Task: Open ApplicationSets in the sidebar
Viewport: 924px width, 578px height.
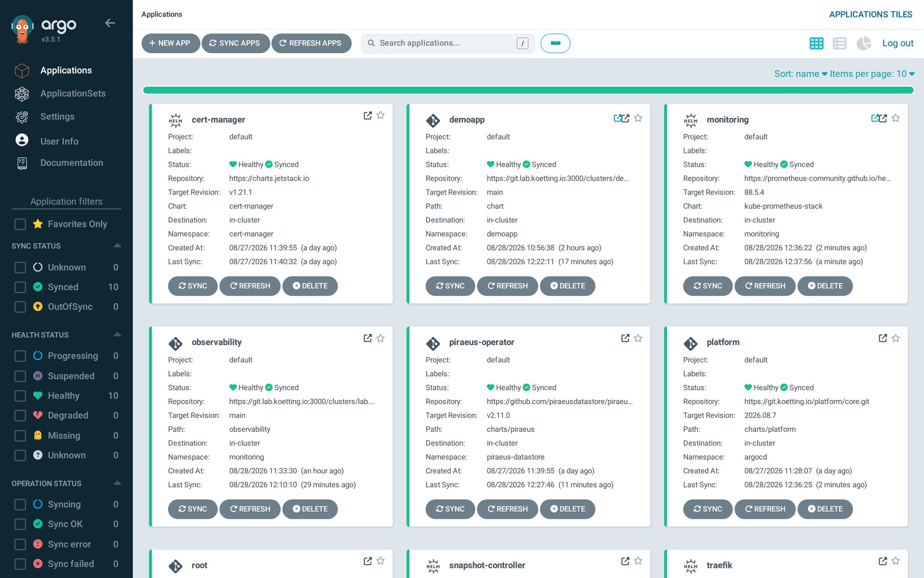Action: pyautogui.click(x=73, y=93)
